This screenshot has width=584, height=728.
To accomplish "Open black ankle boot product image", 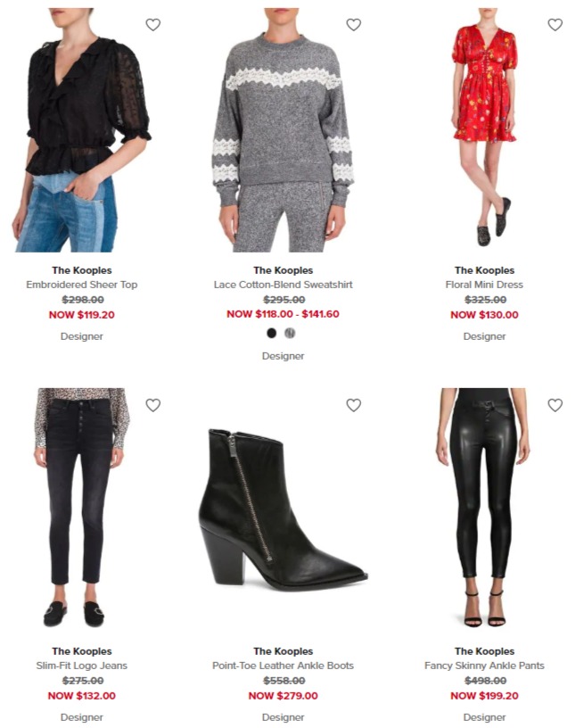I will pyautogui.click(x=283, y=509).
